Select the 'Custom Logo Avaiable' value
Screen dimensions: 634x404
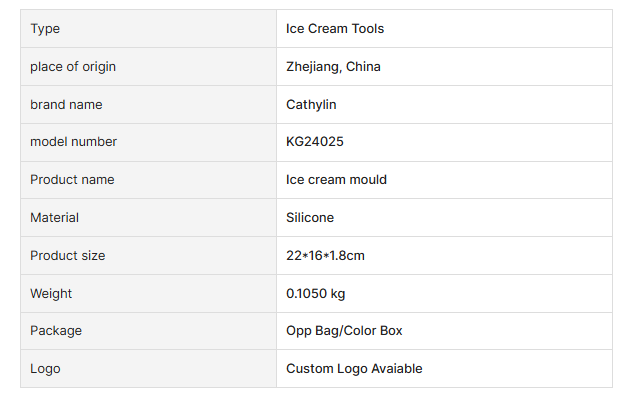click(354, 368)
